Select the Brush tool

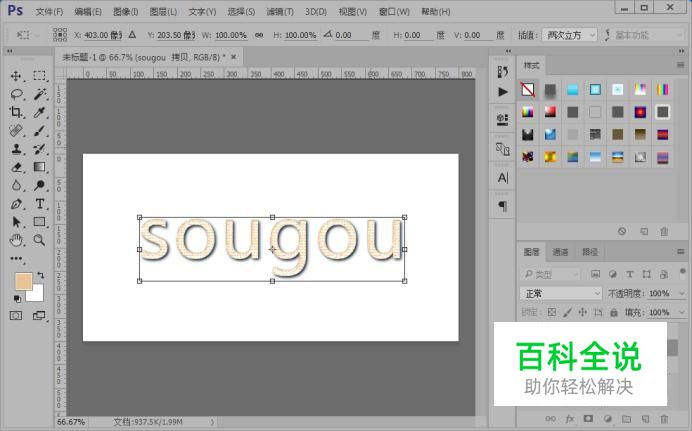click(x=39, y=131)
